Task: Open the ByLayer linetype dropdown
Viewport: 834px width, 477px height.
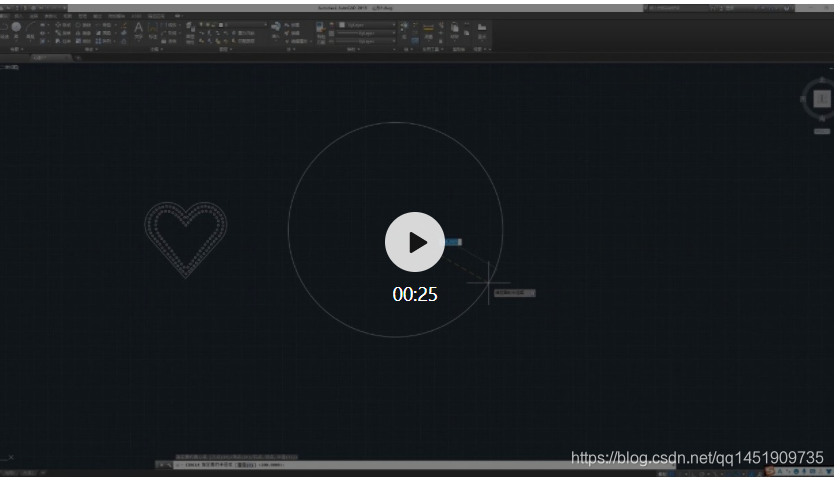Action: [367, 41]
